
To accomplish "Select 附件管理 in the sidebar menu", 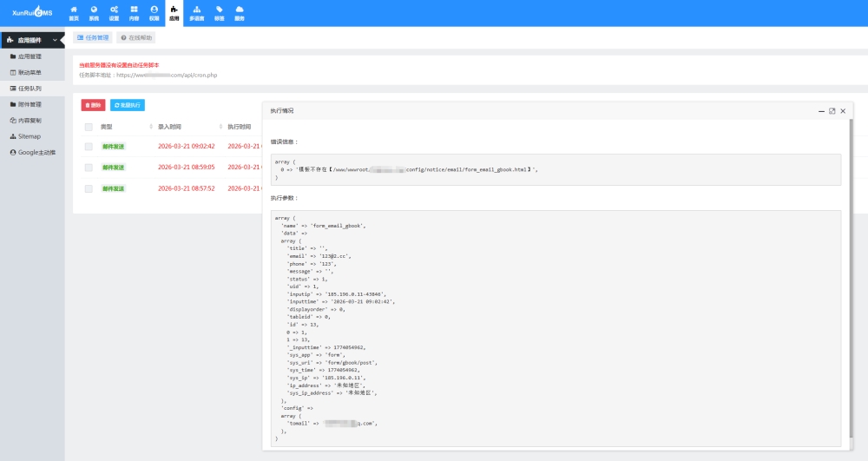I will [x=30, y=104].
